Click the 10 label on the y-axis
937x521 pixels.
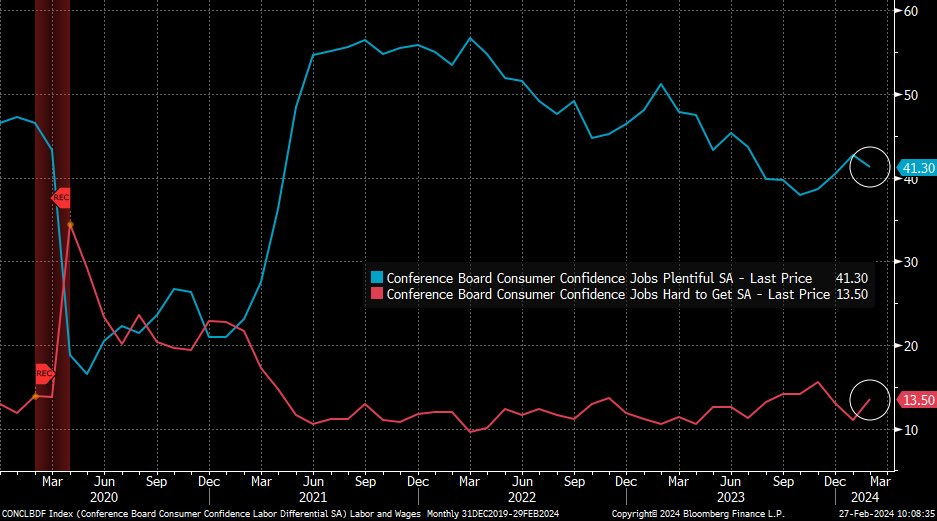(x=911, y=430)
